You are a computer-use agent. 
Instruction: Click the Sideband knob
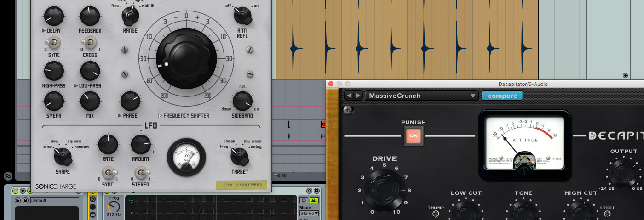(x=242, y=101)
